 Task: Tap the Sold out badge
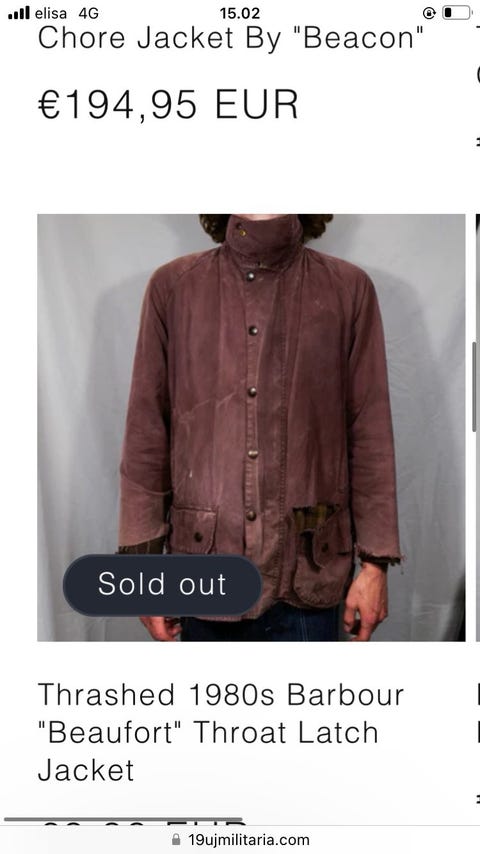tap(162, 585)
